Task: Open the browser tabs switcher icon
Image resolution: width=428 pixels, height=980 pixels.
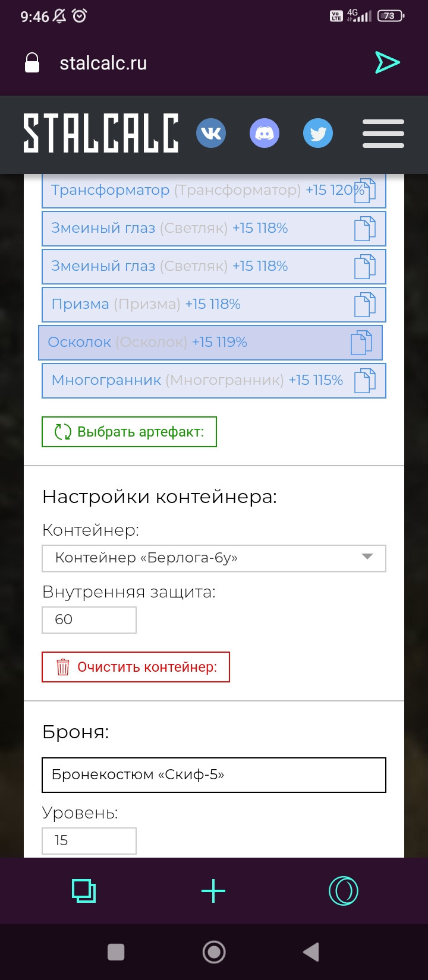Action: tap(84, 891)
